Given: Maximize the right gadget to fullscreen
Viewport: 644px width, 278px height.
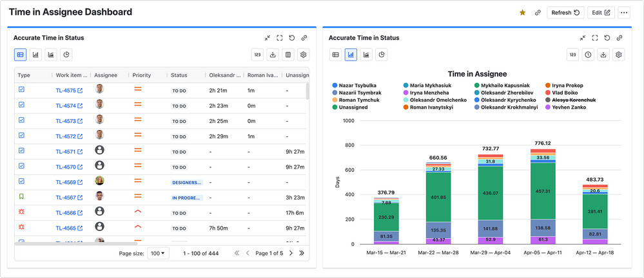Looking at the screenshot, I should point(595,38).
